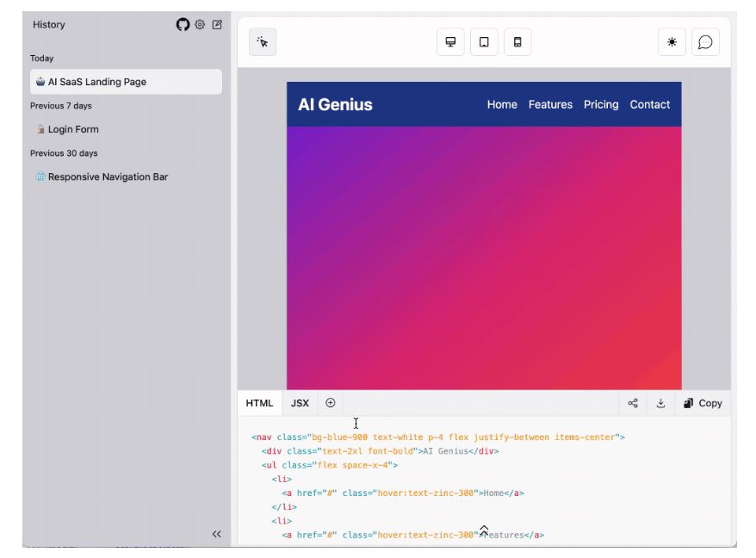Switch preview to mobile view

(x=517, y=42)
